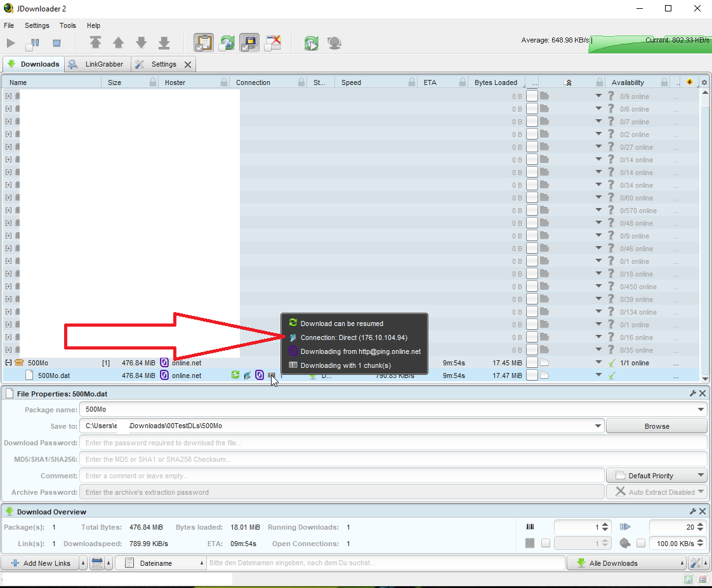The height and width of the screenshot is (588, 712).
Task: Enable the downloads-per-host limit checkbox
Action: 545,543
